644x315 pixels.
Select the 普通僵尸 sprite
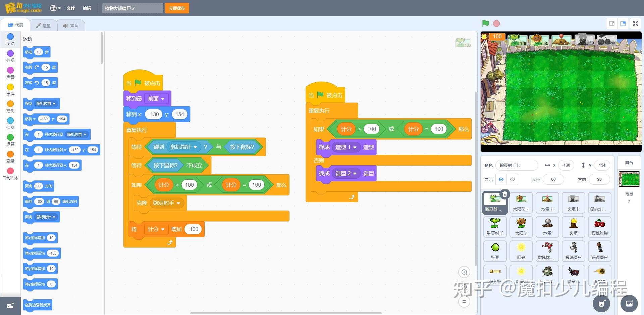pyautogui.click(x=600, y=251)
